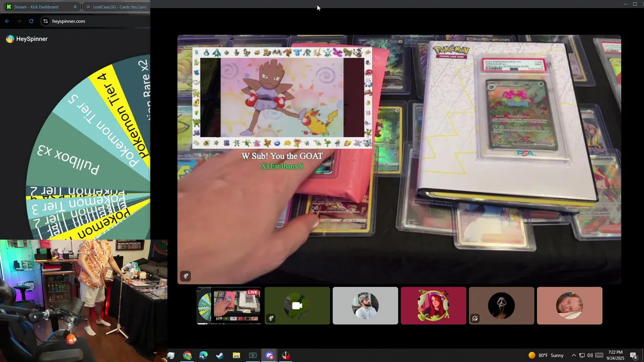Image resolution: width=644 pixels, height=362 pixels.
Task: Click the XxEst3banxX username text
Action: pos(282,166)
